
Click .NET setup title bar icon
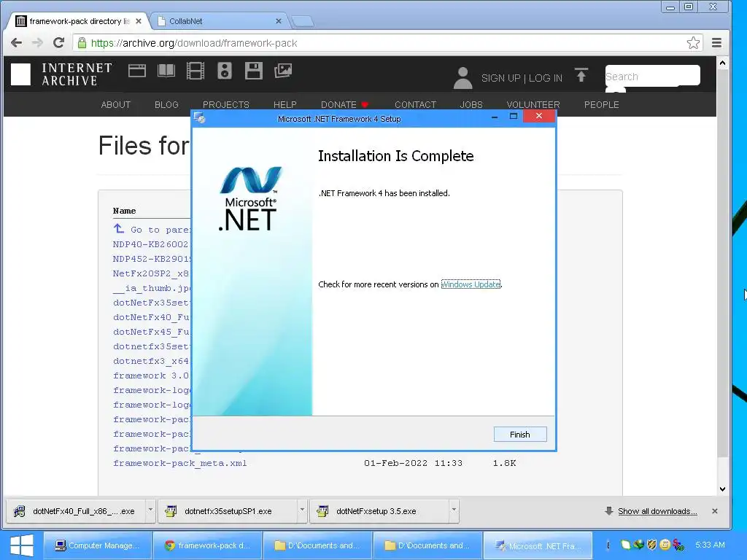click(x=200, y=118)
